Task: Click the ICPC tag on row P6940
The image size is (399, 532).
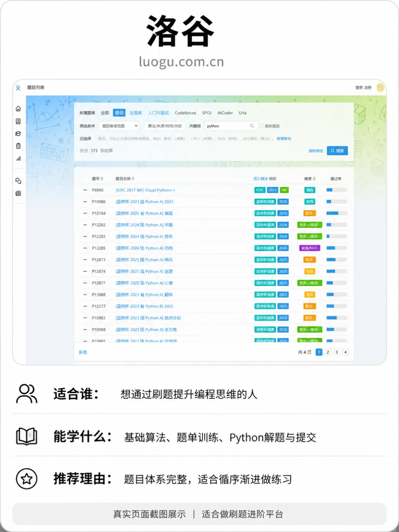Action: point(260,190)
